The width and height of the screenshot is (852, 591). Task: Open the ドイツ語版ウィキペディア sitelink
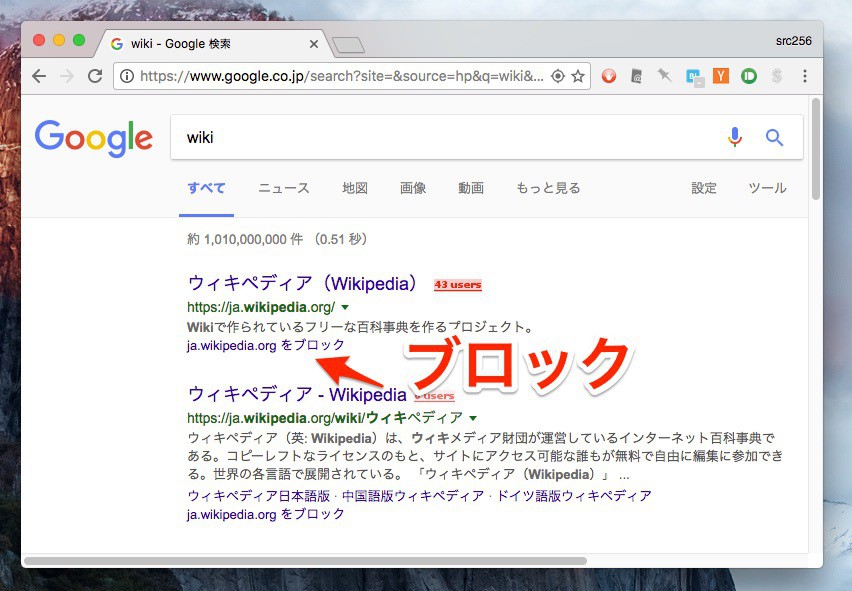[574, 496]
